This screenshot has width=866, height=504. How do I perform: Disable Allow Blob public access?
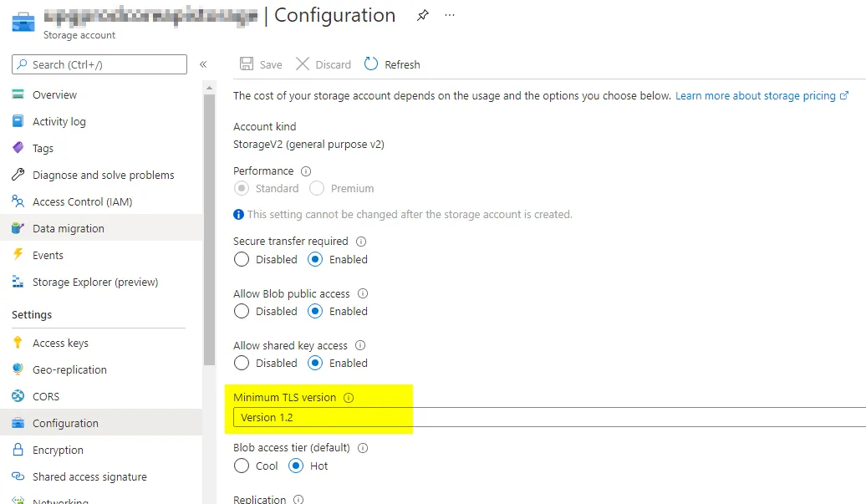[x=242, y=312]
